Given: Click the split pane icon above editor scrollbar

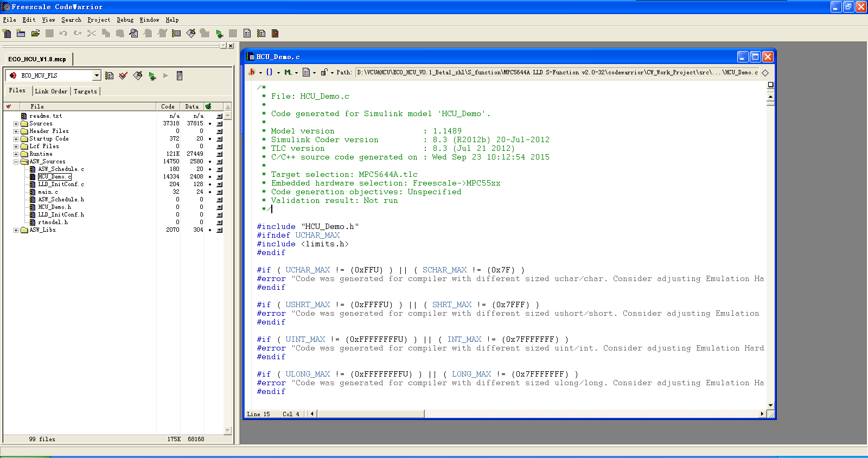Looking at the screenshot, I should pyautogui.click(x=770, y=85).
